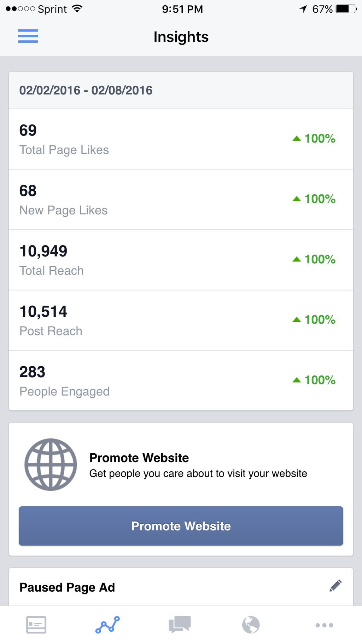Viewport: 362px width, 644px height.
Task: Open the Total Page Likes row
Action: [x=181, y=139]
